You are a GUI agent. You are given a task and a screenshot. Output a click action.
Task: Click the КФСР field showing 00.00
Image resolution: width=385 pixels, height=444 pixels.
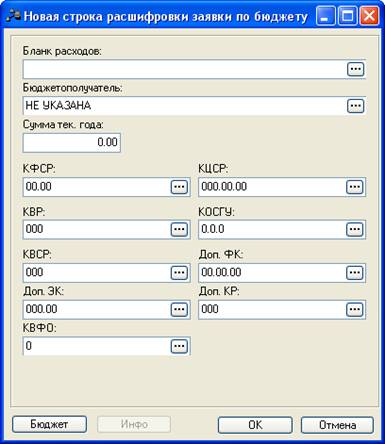pyautogui.click(x=97, y=187)
